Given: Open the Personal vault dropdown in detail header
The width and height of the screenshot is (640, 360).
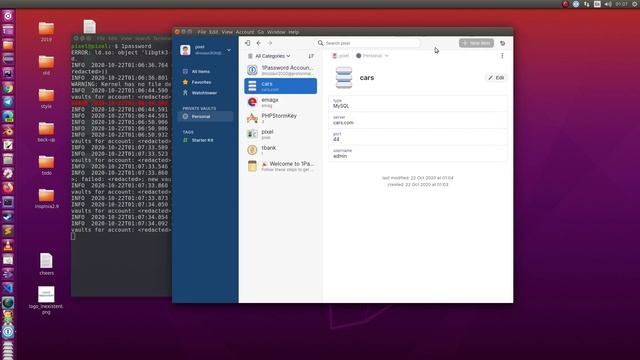Looking at the screenshot, I should (x=372, y=56).
